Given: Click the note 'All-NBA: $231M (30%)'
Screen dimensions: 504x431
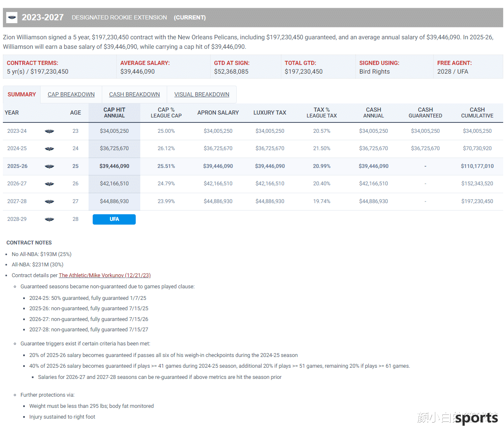Looking at the screenshot, I should (37, 265).
